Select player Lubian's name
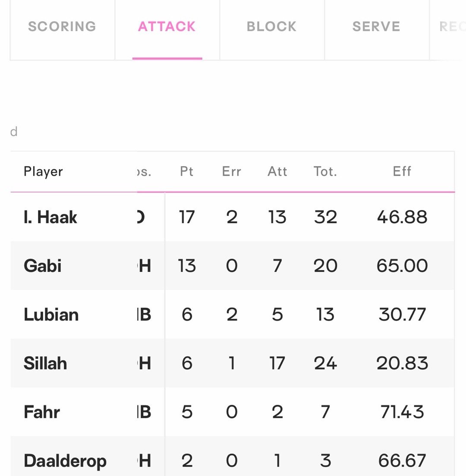Image resolution: width=466 pixels, height=476 pixels. pyautogui.click(x=51, y=315)
